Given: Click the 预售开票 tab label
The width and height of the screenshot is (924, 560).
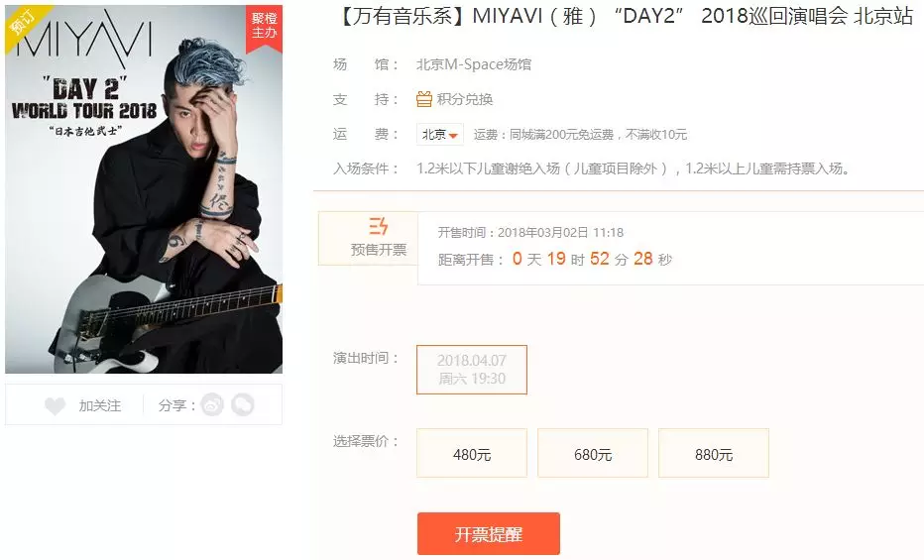Looking at the screenshot, I should (379, 250).
